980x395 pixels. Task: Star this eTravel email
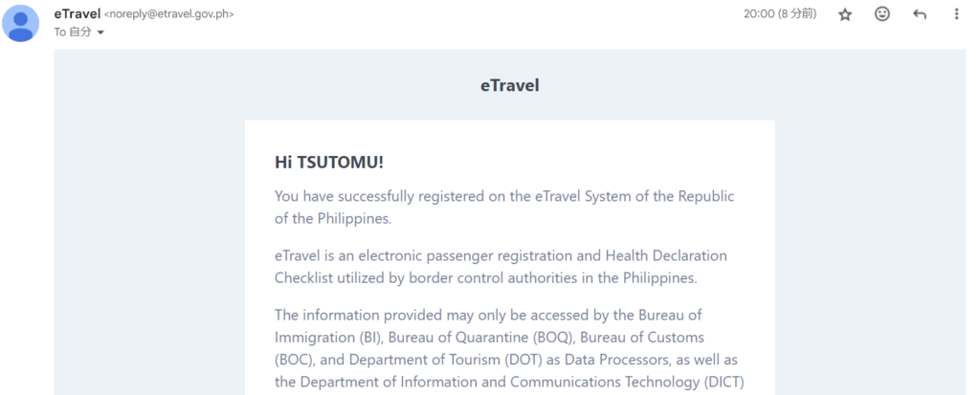pyautogui.click(x=845, y=14)
